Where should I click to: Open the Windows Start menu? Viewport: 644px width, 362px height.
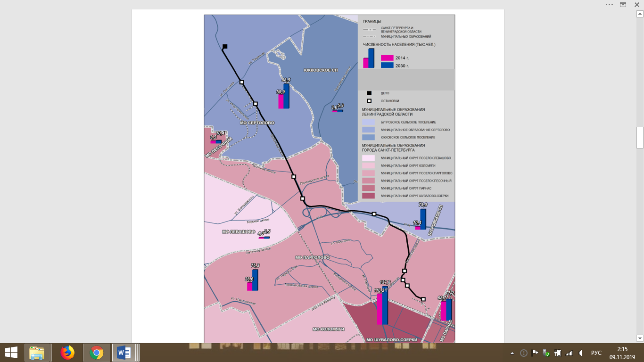11,352
